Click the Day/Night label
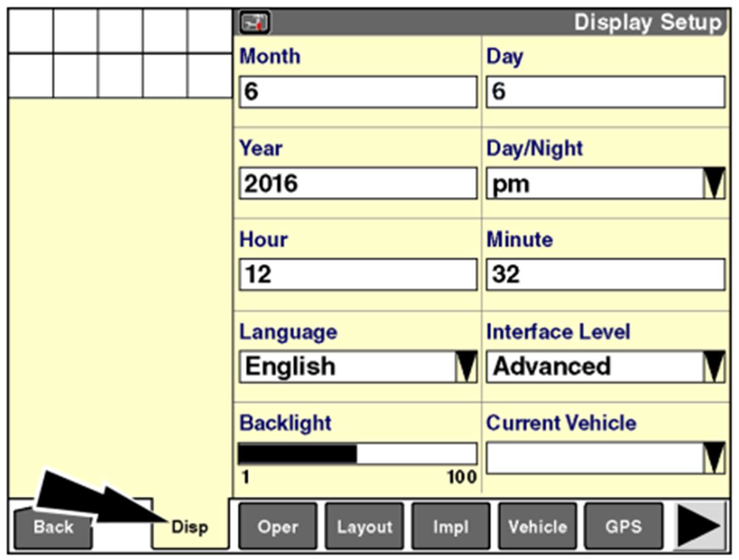This screenshot has width=739, height=560. pyautogui.click(x=535, y=149)
